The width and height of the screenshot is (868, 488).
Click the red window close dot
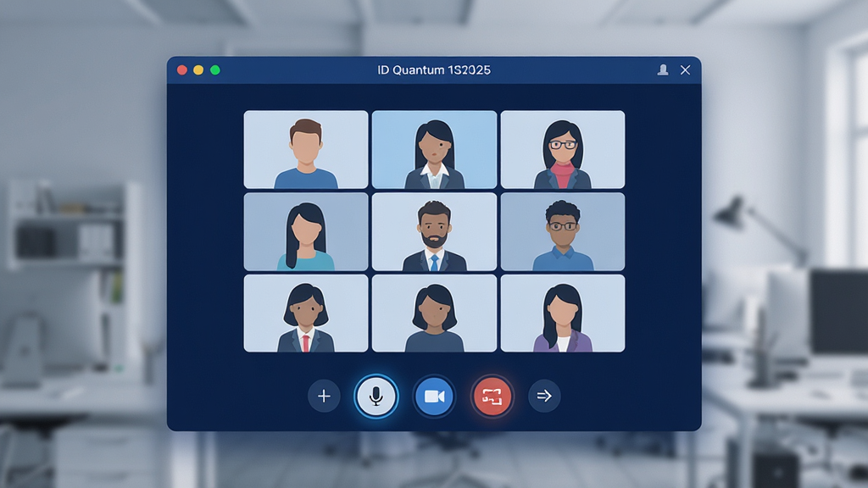(x=181, y=69)
